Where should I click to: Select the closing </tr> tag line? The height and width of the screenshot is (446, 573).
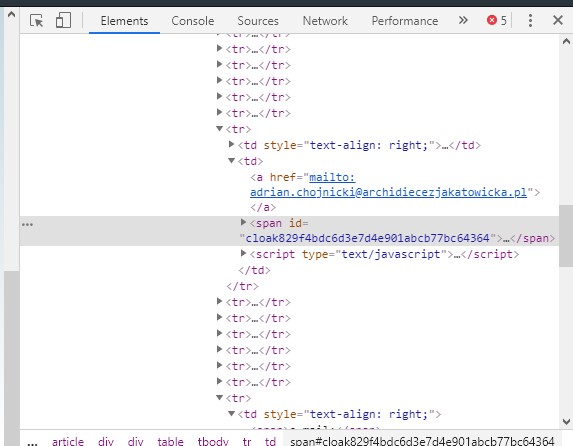tap(242, 286)
